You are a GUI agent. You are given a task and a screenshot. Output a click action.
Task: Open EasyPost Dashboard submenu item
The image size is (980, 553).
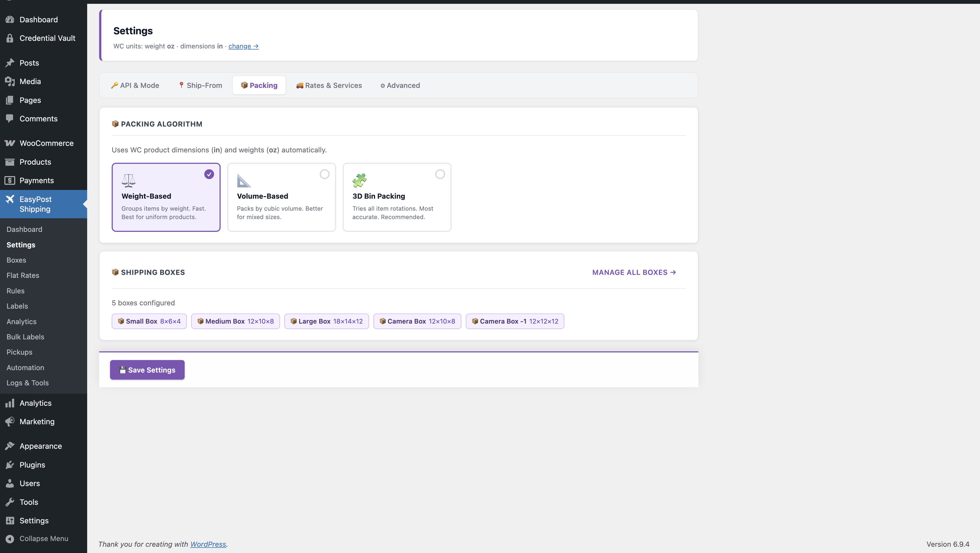coord(24,229)
